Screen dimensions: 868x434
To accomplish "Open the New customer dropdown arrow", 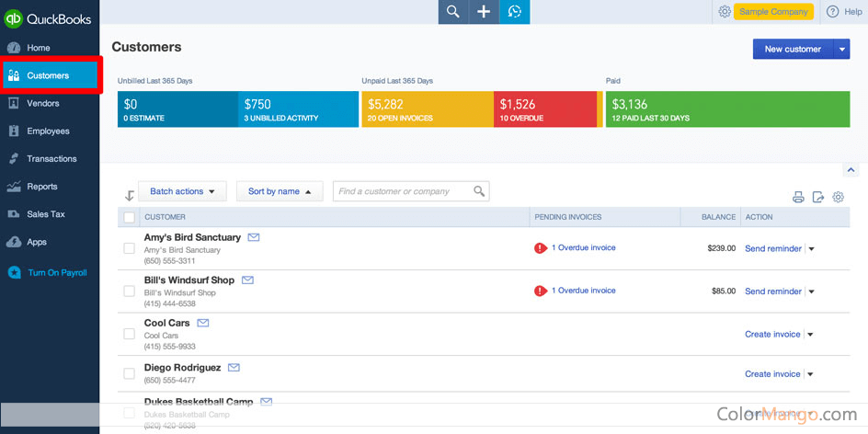I will point(842,49).
